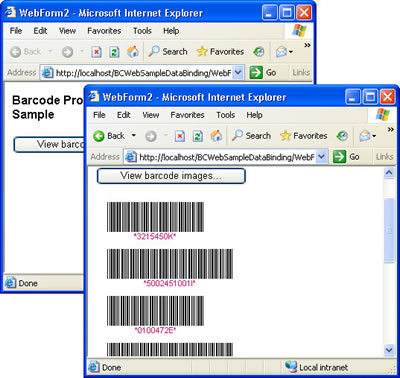The height and width of the screenshot is (378, 400).
Task: Click Forward arrow in back window
Action: 67,52
